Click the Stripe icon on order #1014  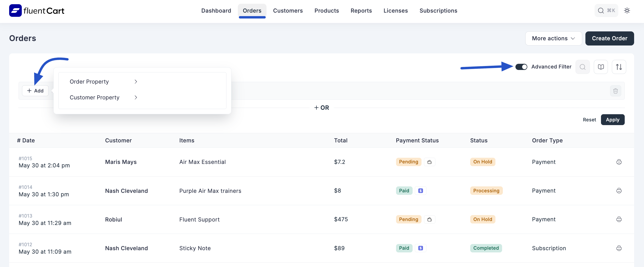tap(421, 191)
